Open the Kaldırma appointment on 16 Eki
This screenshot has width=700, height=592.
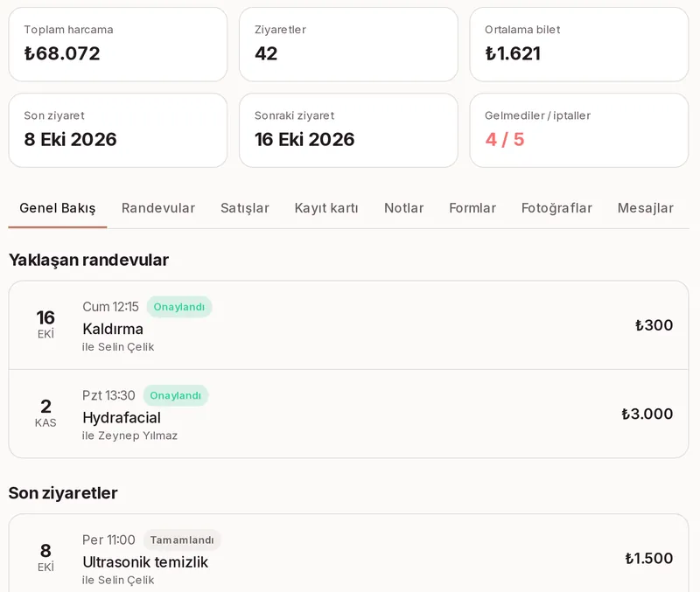[348, 325]
